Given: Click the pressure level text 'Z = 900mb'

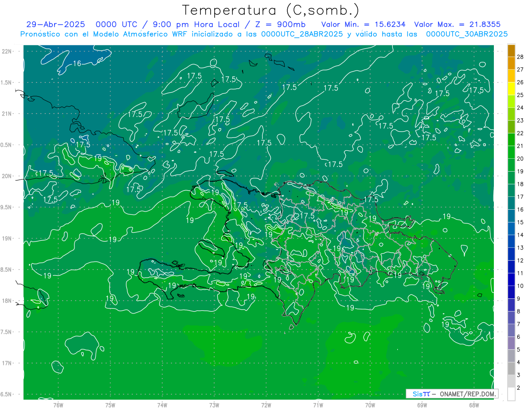Looking at the screenshot, I should click(278, 24).
